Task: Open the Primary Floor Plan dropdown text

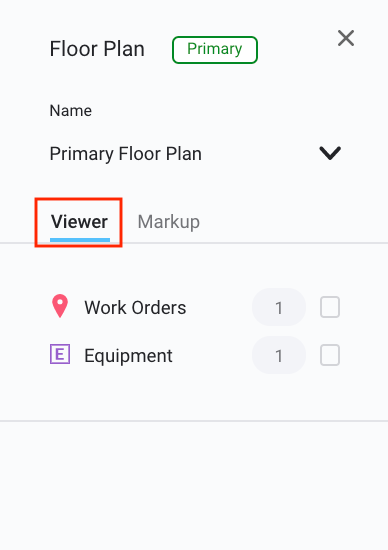Action: (x=126, y=154)
